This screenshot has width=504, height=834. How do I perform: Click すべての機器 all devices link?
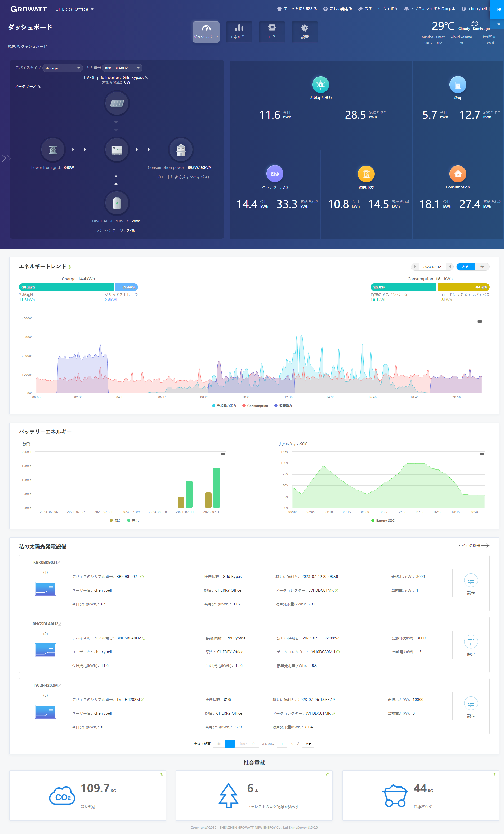pyautogui.click(x=473, y=546)
